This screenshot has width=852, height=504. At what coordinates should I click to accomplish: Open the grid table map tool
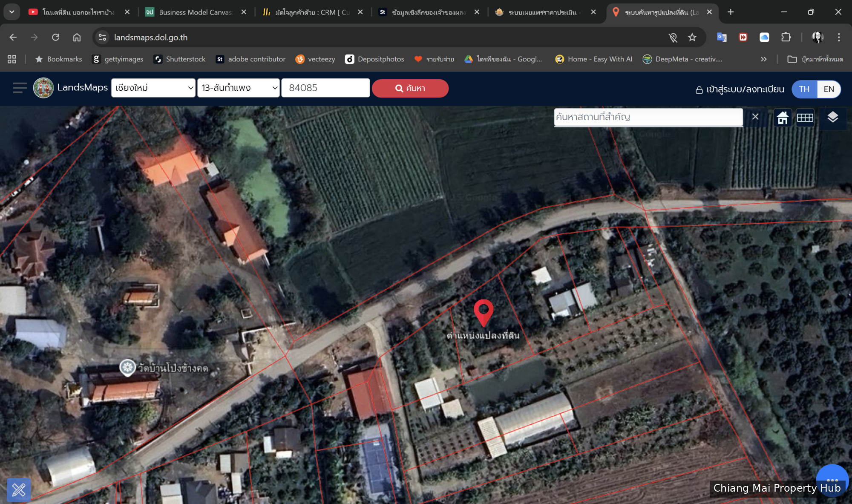click(805, 118)
